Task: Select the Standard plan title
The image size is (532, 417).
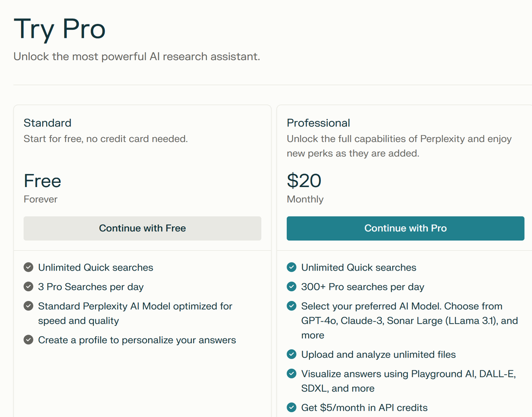Action: click(47, 123)
